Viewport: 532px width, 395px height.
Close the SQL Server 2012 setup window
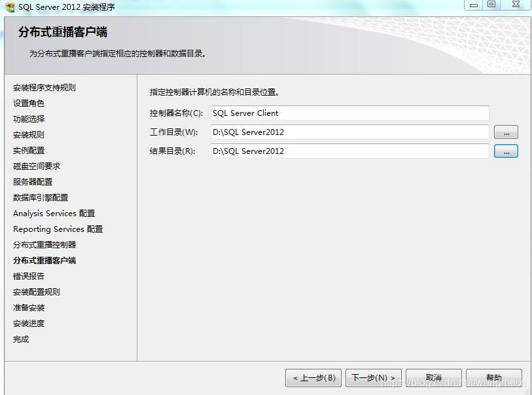pyautogui.click(x=516, y=5)
